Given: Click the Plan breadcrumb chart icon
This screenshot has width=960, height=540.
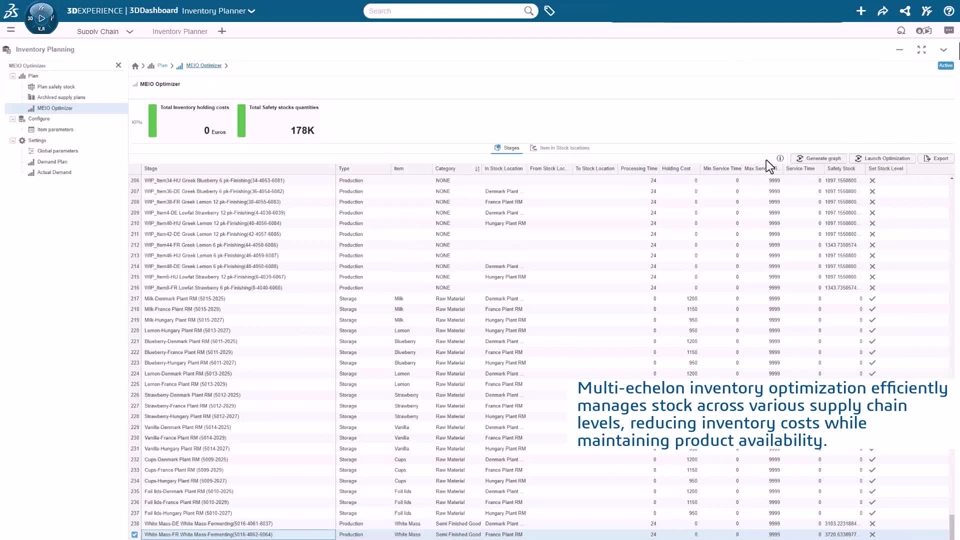Looking at the screenshot, I should click(151, 66).
